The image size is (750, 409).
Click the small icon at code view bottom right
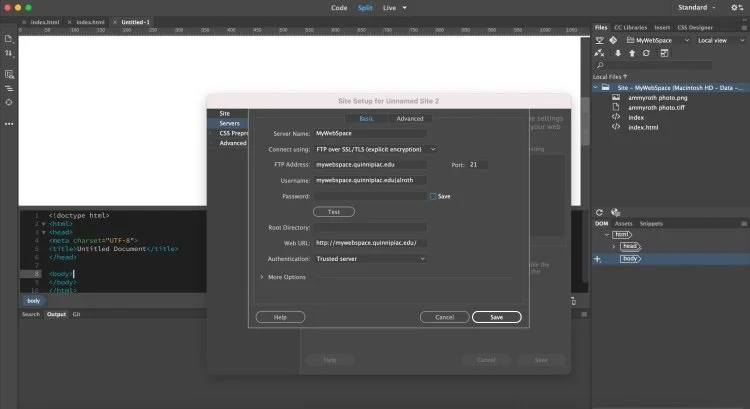point(574,301)
